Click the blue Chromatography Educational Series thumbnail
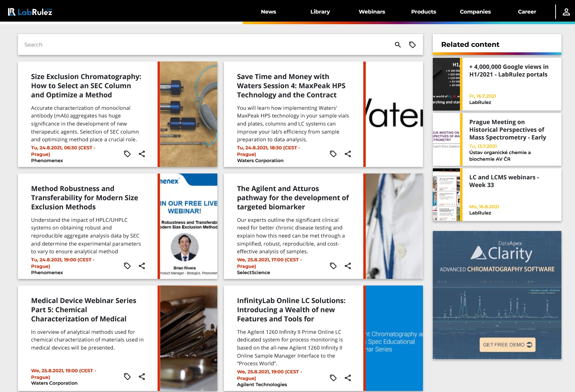The width and height of the screenshot is (575, 392). pyautogui.click(x=394, y=338)
